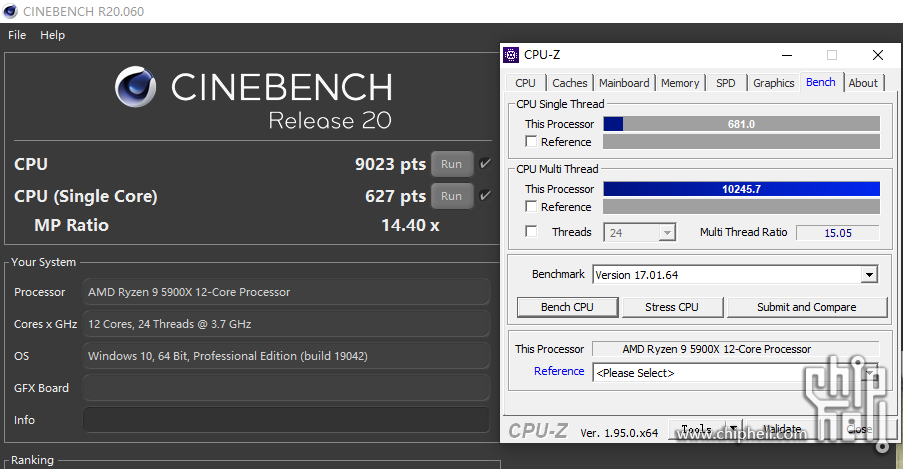Viewport: 903px width, 469px height.
Task: Toggle the checkmark next to CPU Run
Action: click(485, 164)
